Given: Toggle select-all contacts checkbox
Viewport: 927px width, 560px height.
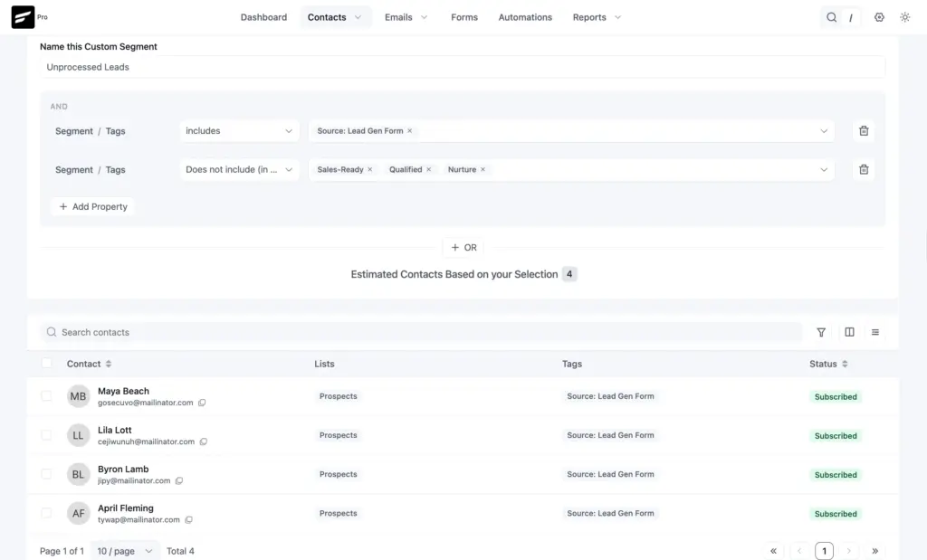Looking at the screenshot, I should click(46, 364).
